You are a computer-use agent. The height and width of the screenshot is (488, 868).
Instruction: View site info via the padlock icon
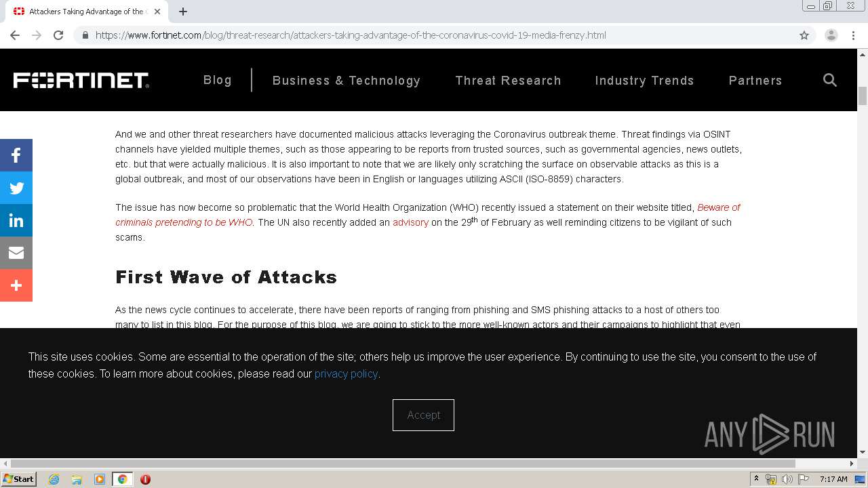(85, 35)
